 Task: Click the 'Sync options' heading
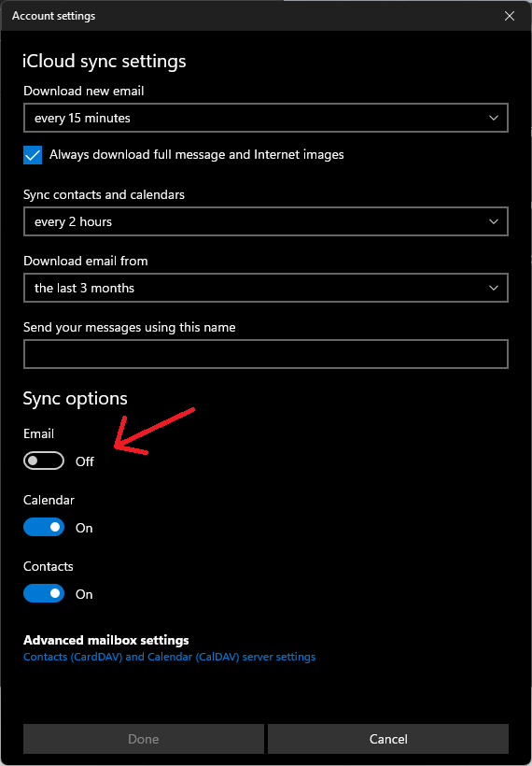click(x=76, y=399)
